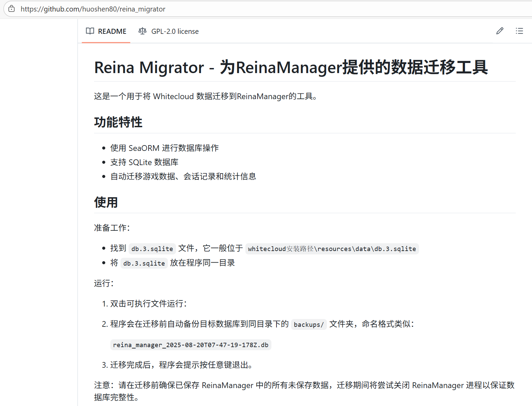Click the site info lock icon

point(12,9)
